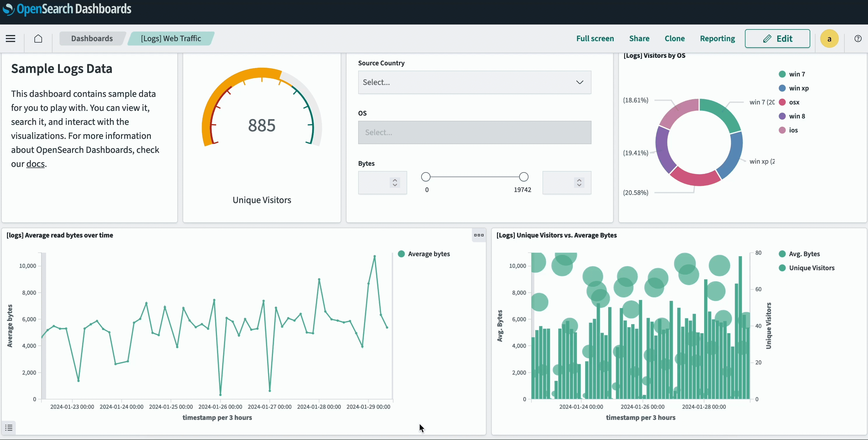Open the hamburger navigation menu

coord(10,39)
